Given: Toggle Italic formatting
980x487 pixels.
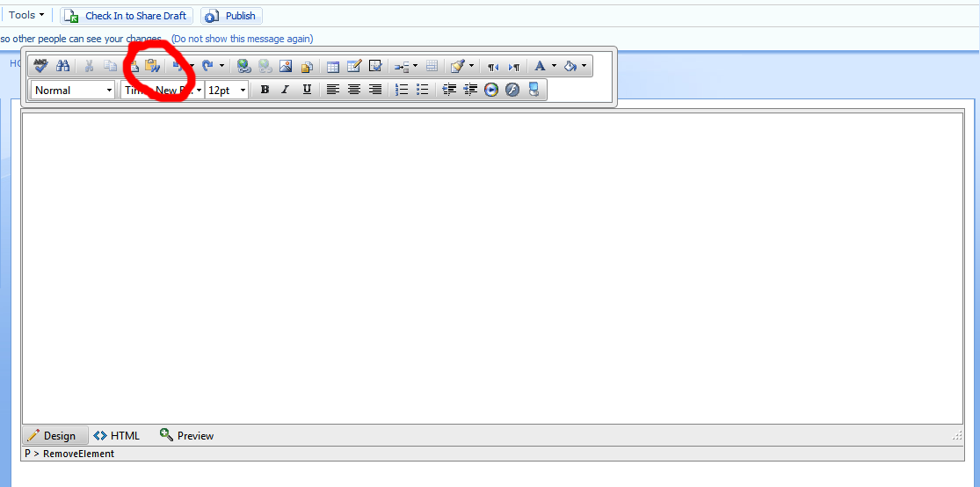Looking at the screenshot, I should [285, 90].
